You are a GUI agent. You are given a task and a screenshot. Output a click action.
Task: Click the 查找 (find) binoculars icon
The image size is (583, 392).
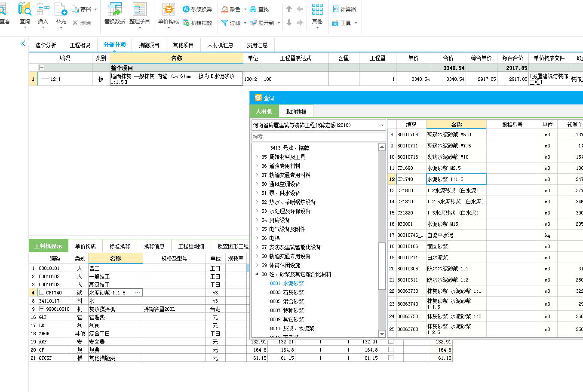pos(253,9)
